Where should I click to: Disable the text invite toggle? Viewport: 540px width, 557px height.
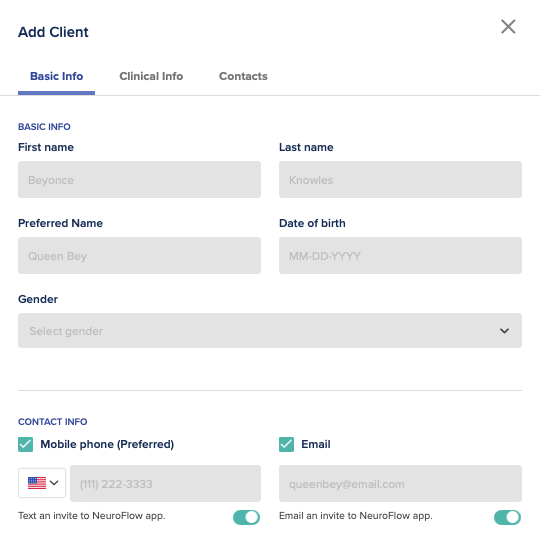coord(246,517)
